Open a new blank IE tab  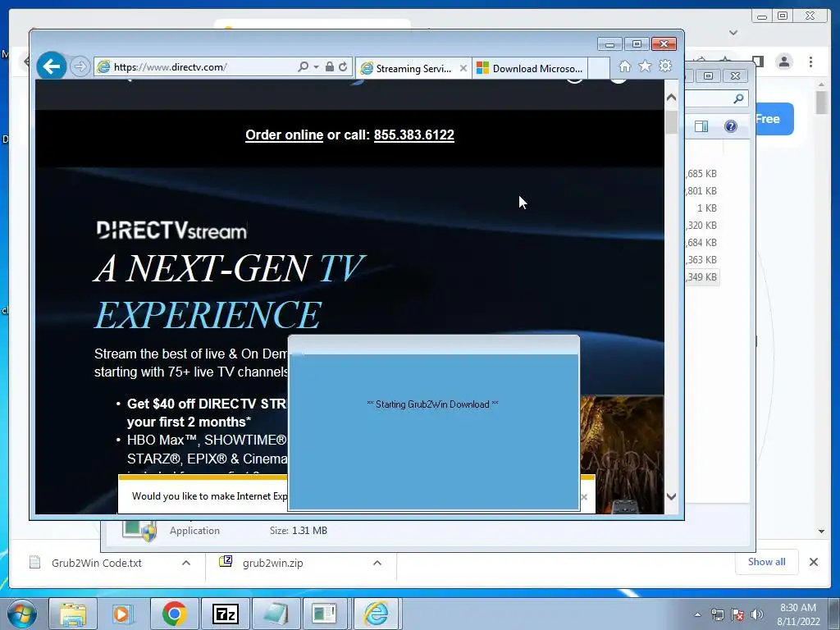coord(599,69)
